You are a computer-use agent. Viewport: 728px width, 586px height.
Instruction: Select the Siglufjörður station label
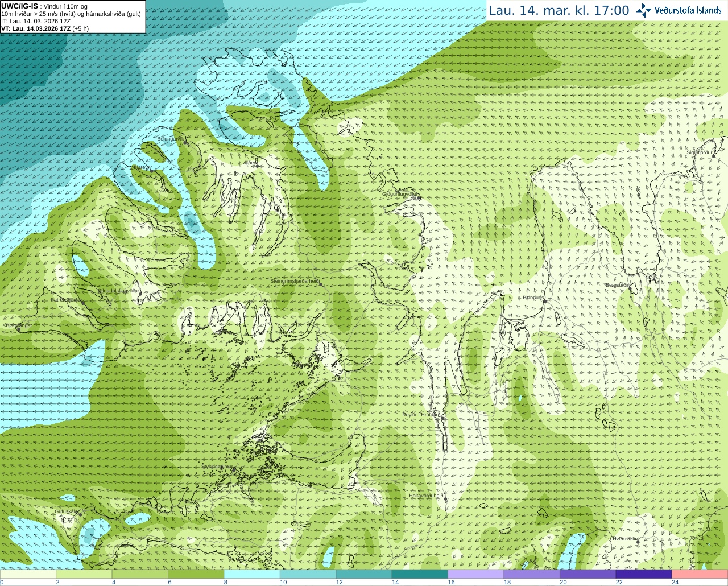(x=700, y=152)
